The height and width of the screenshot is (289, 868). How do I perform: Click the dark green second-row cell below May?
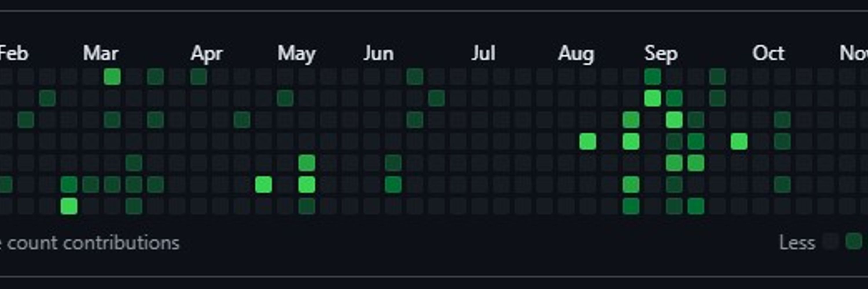(x=285, y=98)
